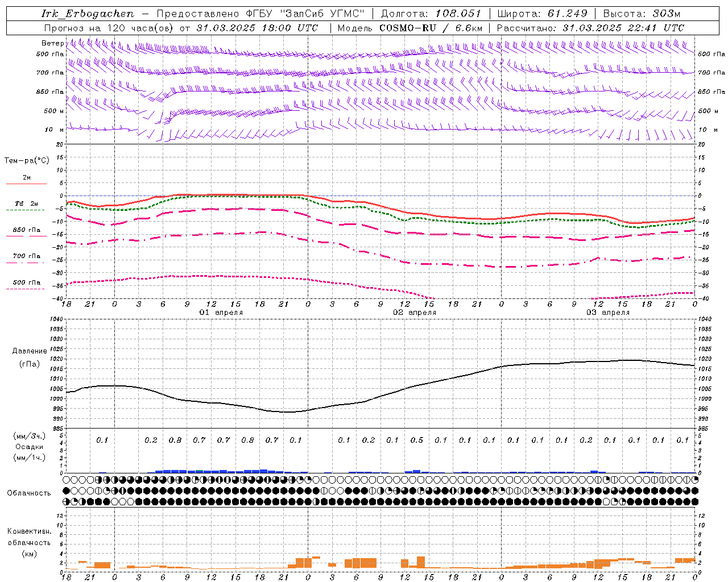Click the latitude value 61.249
This screenshot has width=728, height=582.
click(x=567, y=14)
